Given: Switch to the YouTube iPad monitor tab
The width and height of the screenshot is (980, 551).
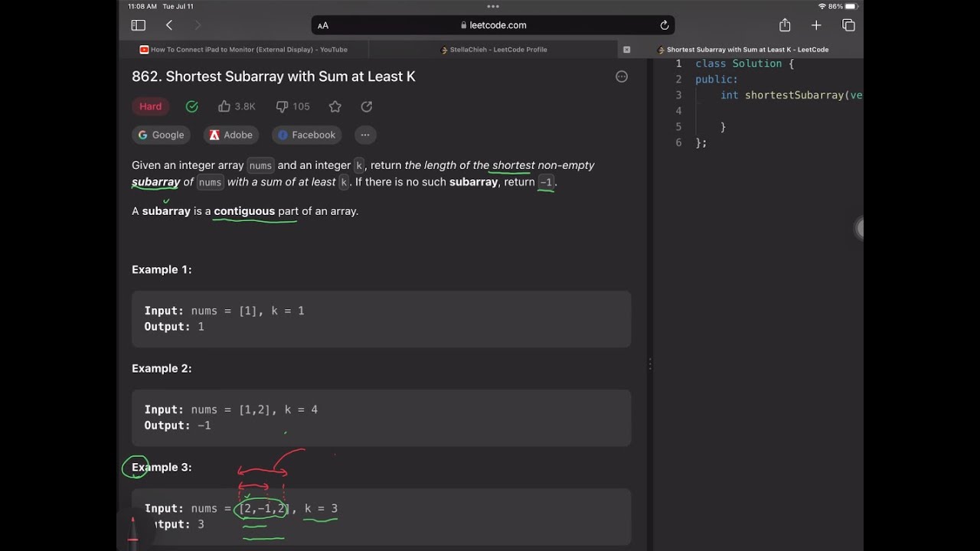Looking at the screenshot, I should click(x=243, y=50).
